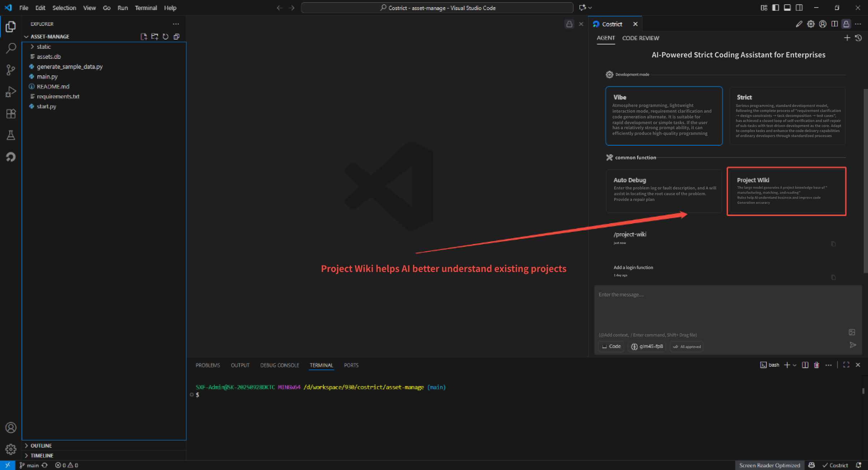Screen dimensions: 868x470
Task: Select the Strict development mode card
Action: pyautogui.click(x=787, y=116)
